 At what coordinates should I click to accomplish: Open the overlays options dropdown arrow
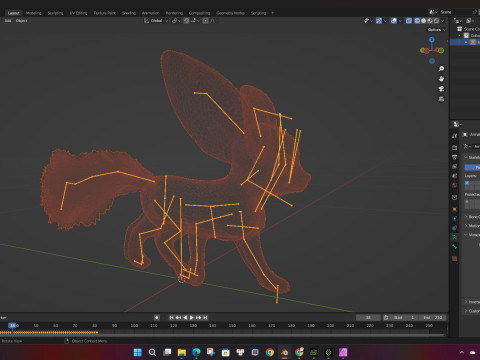tap(400, 21)
